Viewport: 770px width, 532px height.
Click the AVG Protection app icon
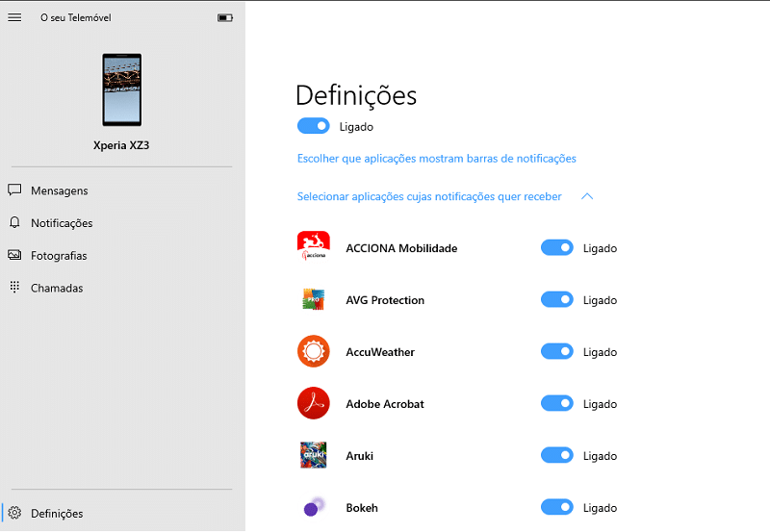click(314, 299)
